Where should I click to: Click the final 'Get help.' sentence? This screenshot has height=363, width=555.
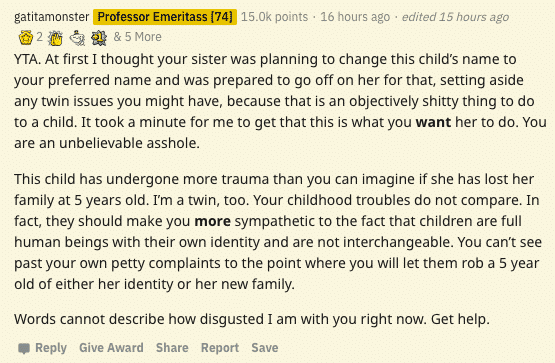(460, 319)
